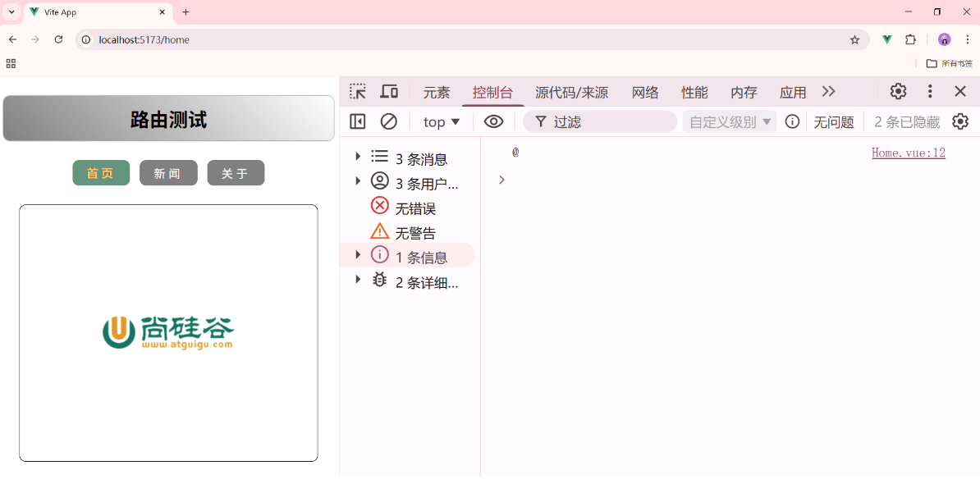Open 自定义级别 log level dropdown
The height and width of the screenshot is (502, 980).
[730, 121]
